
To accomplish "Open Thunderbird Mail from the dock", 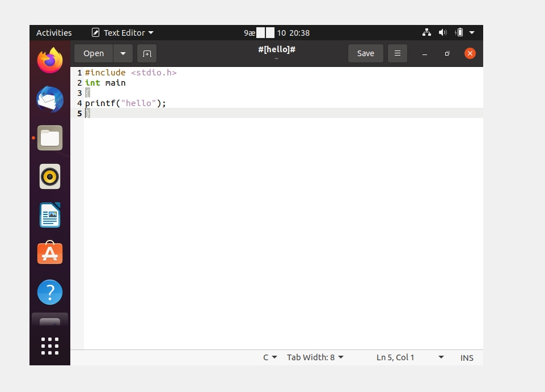I will (50, 99).
